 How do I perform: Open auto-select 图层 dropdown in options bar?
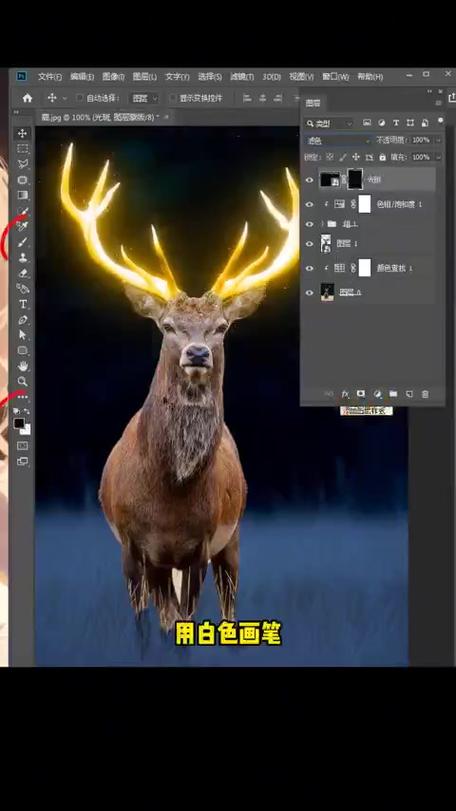coord(144,98)
